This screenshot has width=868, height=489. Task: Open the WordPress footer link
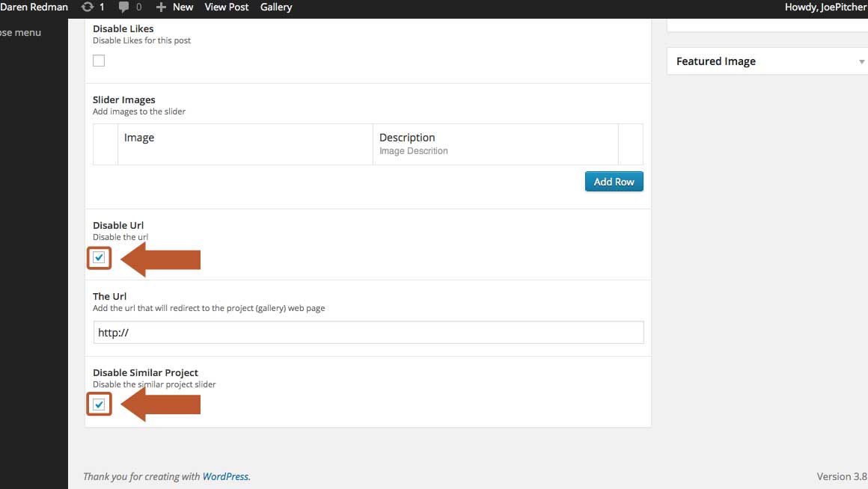[225, 477]
